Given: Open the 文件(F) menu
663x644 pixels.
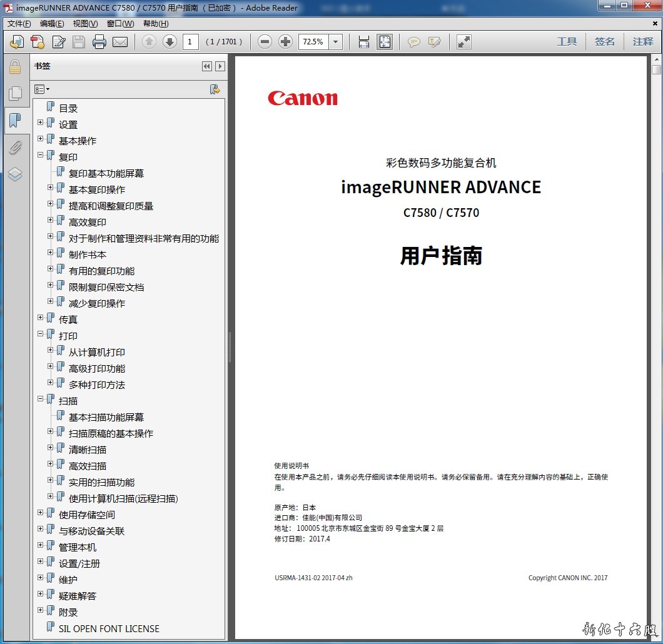Looking at the screenshot, I should (19, 24).
